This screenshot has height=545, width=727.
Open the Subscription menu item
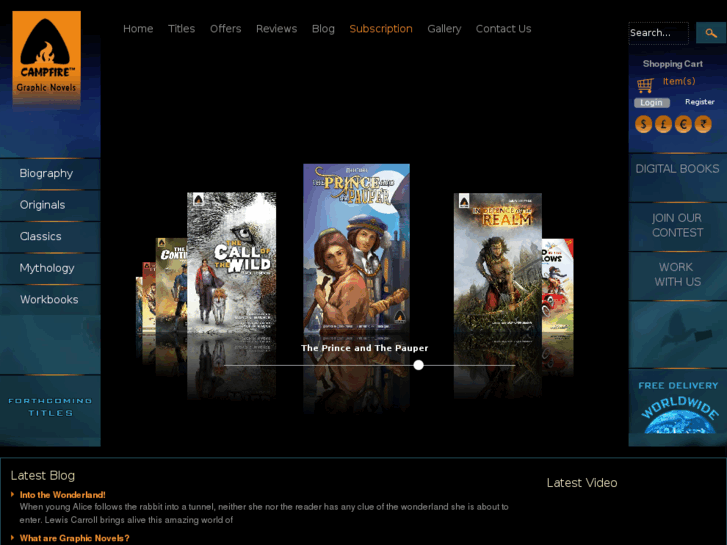[x=381, y=29]
